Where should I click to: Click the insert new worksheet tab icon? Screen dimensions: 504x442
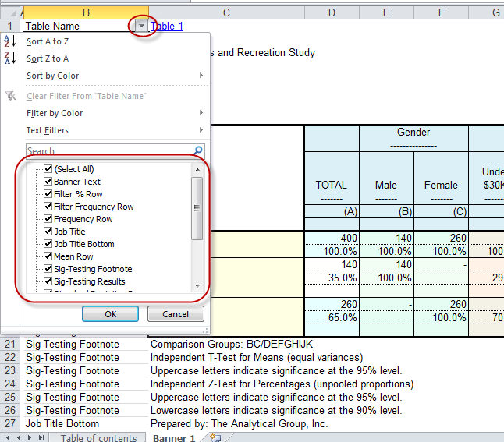[215, 437]
